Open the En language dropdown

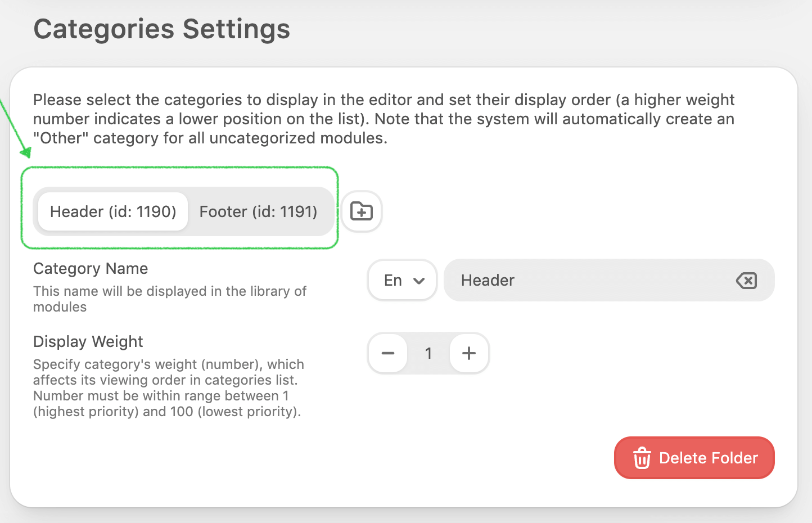tap(402, 280)
